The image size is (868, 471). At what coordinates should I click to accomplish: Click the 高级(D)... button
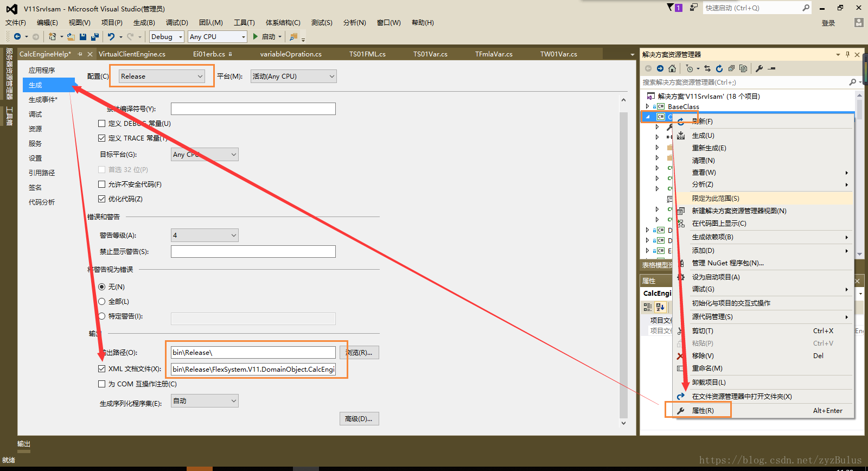pyautogui.click(x=359, y=419)
